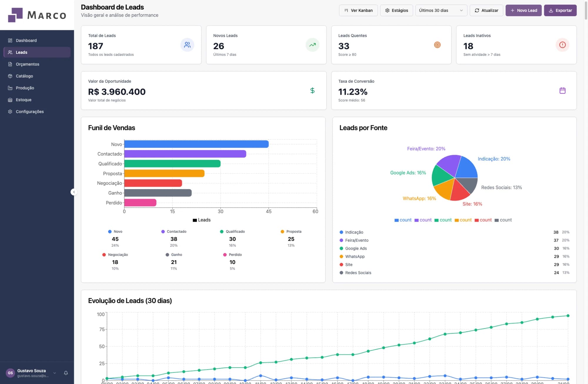588x384 pixels.
Task: Open notifications with the bell icon
Action: [66, 373]
